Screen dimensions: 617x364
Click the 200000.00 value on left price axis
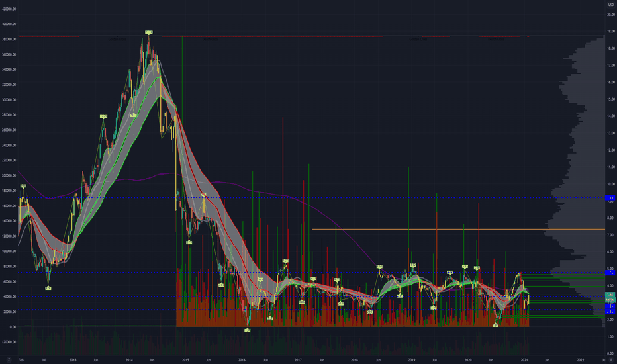[9, 175]
